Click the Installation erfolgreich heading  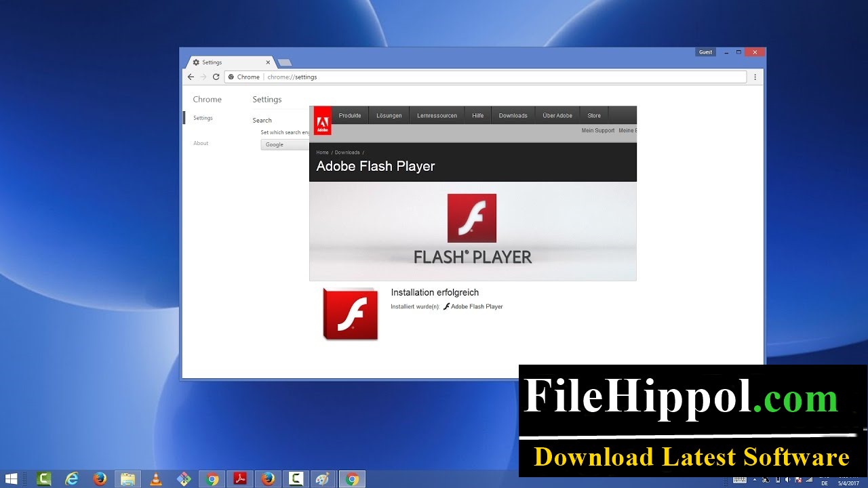[435, 292]
